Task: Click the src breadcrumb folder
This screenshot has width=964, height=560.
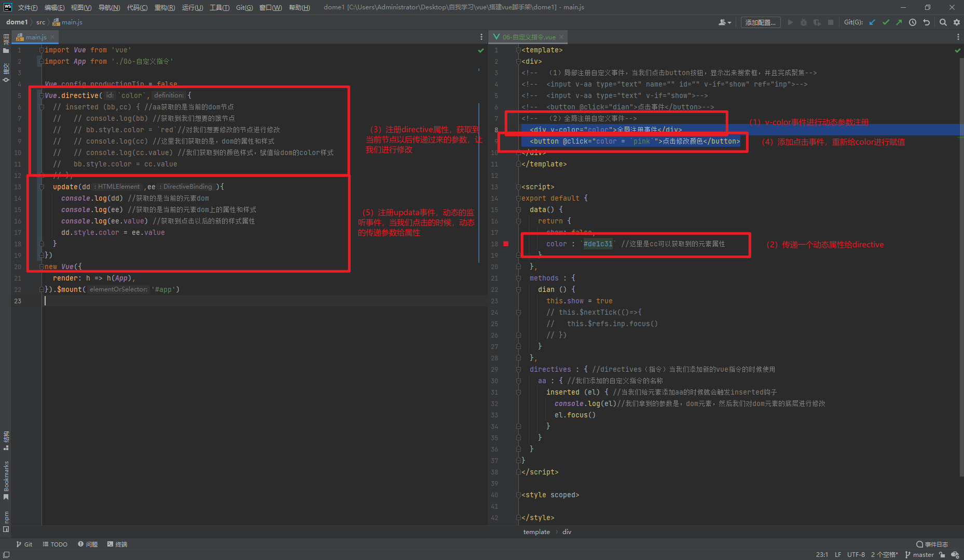Action: pyautogui.click(x=40, y=22)
